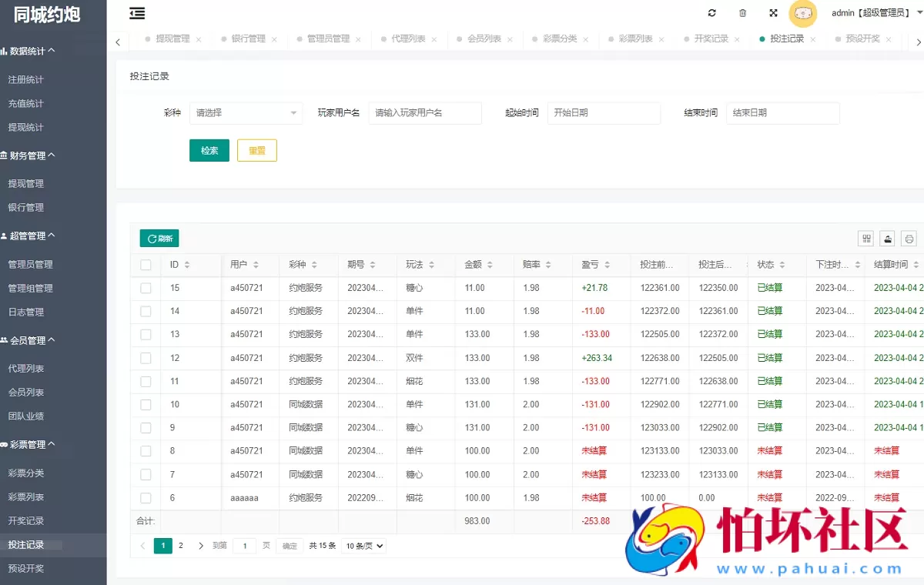Image resolution: width=924 pixels, height=585 pixels.
Task: Tick the checkbox for record ID 15
Action: (x=146, y=288)
